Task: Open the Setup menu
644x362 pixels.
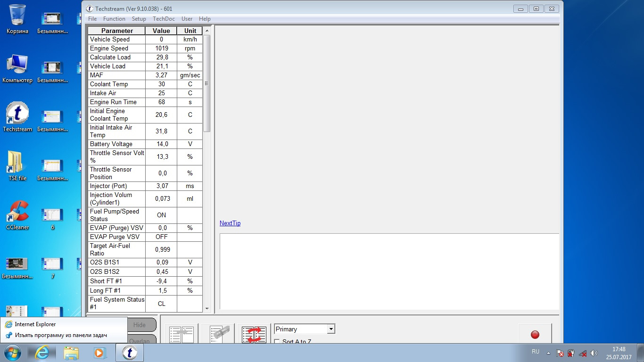Action: pyautogui.click(x=139, y=19)
